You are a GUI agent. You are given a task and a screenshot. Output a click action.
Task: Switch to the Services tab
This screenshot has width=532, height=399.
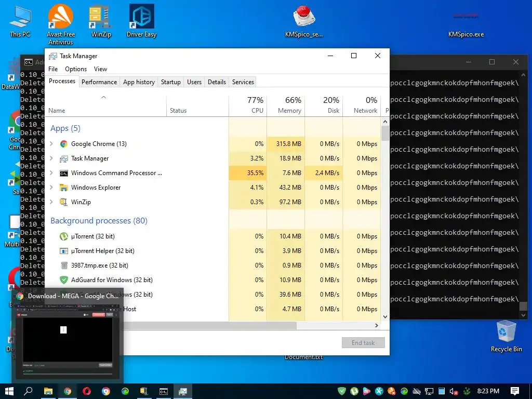point(243,82)
